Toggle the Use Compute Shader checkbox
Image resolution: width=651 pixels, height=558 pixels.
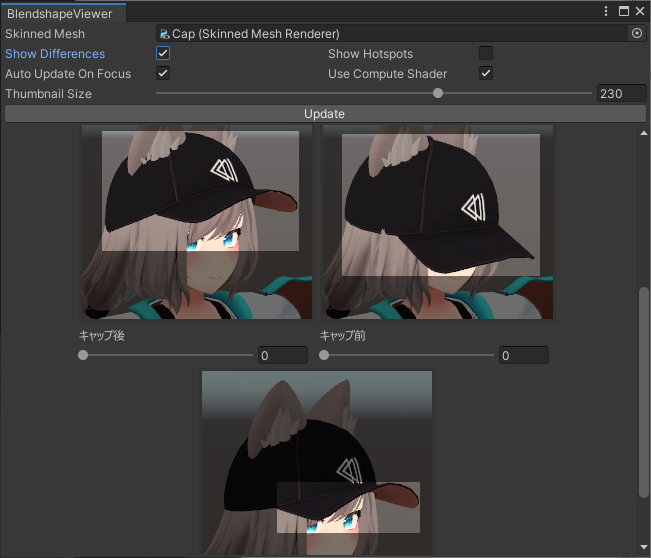[486, 73]
